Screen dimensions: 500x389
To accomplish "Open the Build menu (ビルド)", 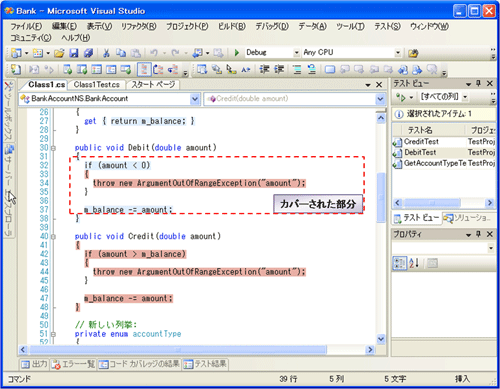I will pyautogui.click(x=232, y=26).
